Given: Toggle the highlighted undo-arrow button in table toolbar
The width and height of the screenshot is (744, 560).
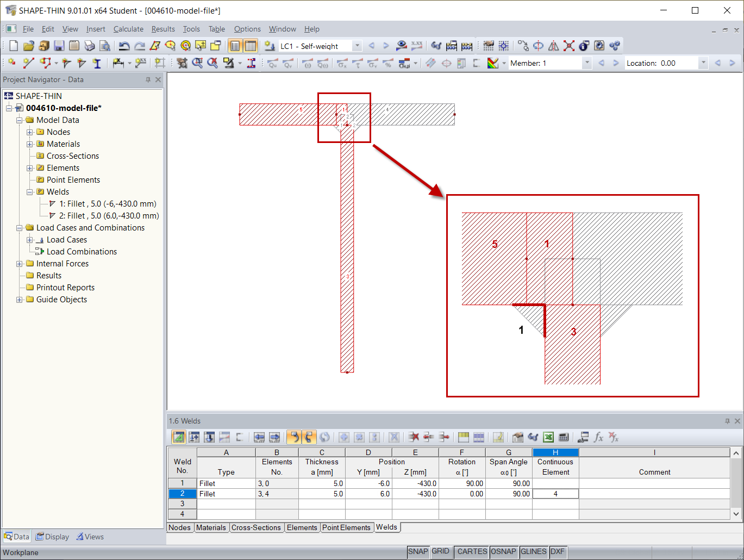Looking at the screenshot, I should point(293,437).
